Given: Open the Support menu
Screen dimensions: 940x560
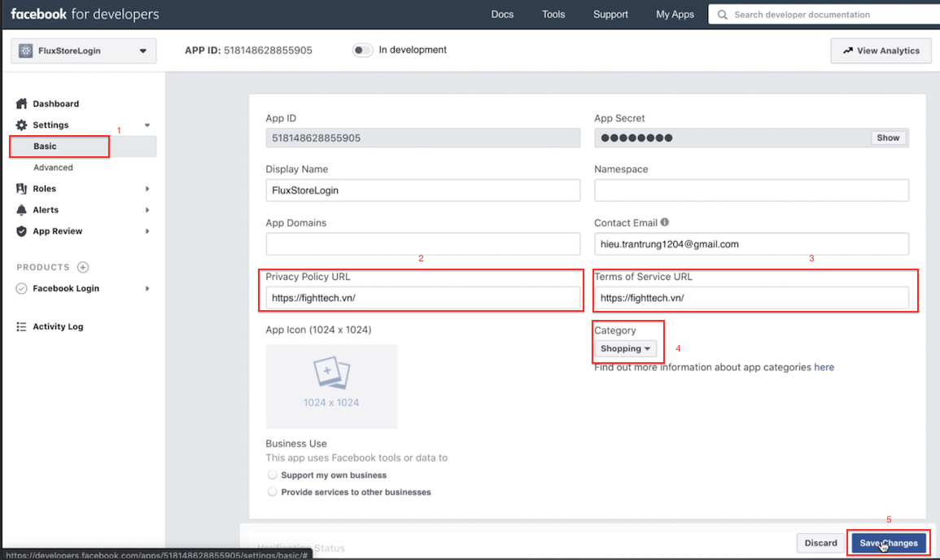Looking at the screenshot, I should [610, 15].
